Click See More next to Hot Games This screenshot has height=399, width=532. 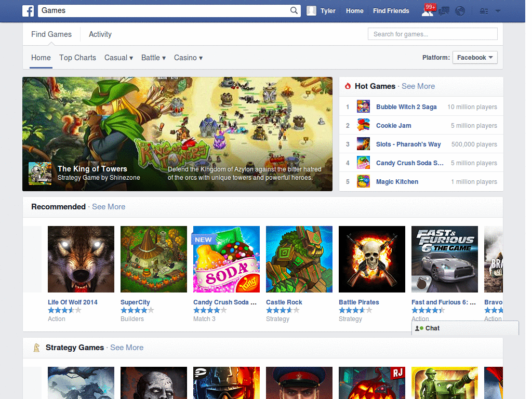coord(418,86)
